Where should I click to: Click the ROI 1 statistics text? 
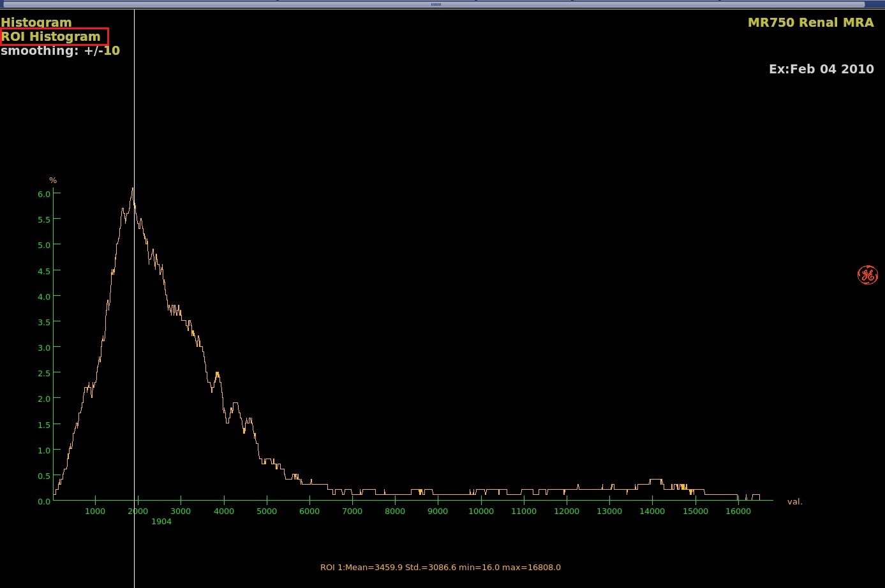click(440, 567)
